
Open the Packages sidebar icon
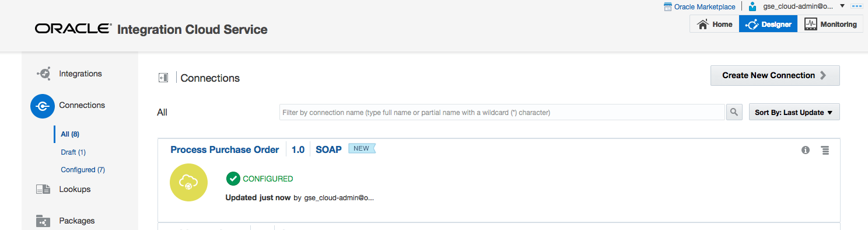click(x=43, y=221)
